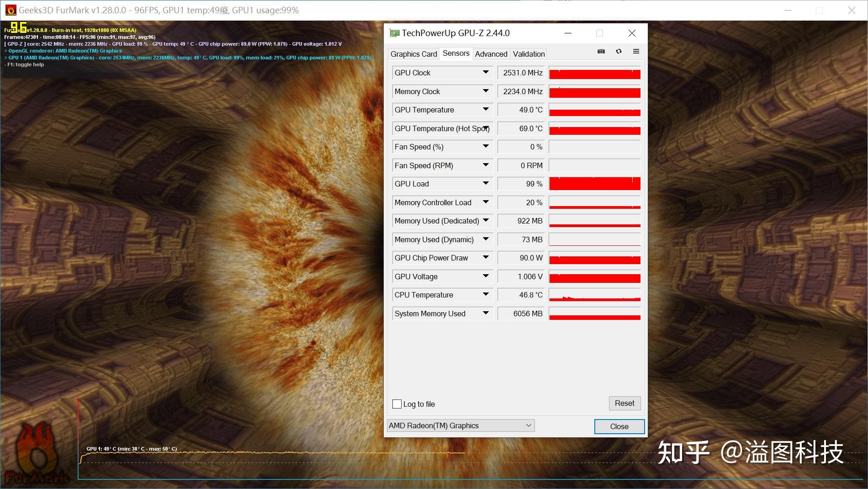Viewport: 868px width, 489px height.
Task: Click the GPU-Z title bar app icon
Action: point(394,33)
